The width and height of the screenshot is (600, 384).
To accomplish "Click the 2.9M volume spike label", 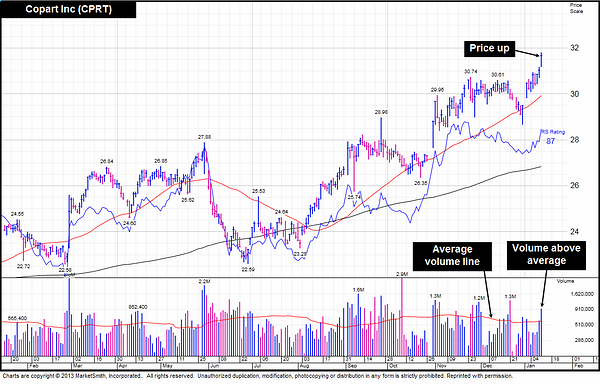I will (x=402, y=274).
